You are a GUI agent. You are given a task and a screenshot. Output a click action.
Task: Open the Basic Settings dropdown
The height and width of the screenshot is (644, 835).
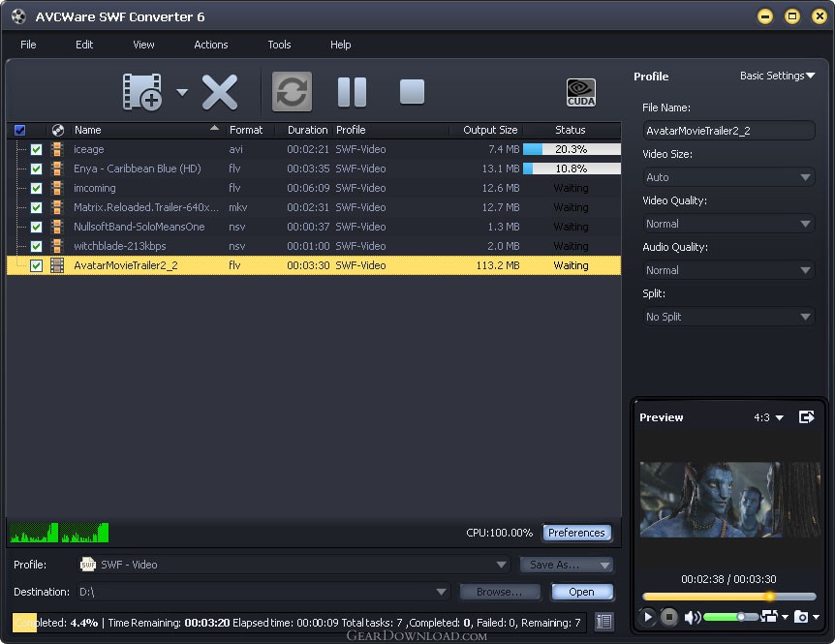[778, 76]
